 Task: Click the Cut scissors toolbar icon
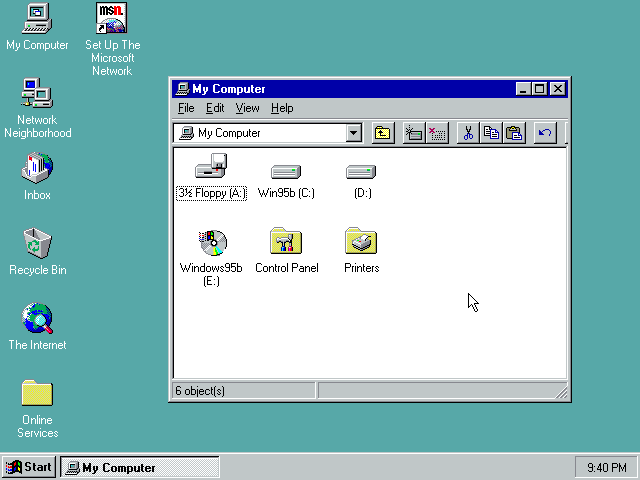[468, 133]
